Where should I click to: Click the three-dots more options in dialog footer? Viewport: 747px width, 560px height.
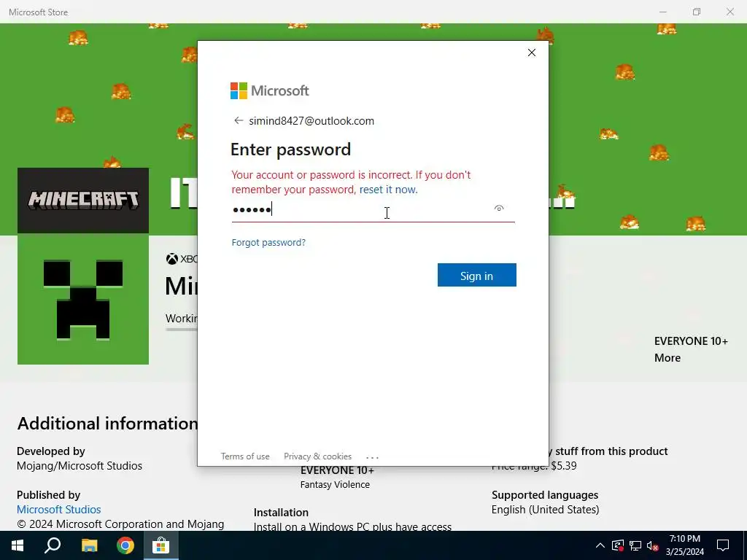[372, 457]
